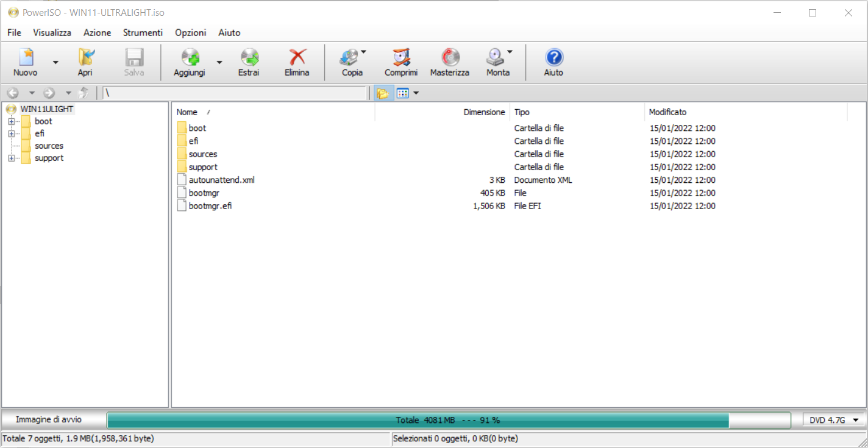Image resolution: width=868 pixels, height=448 pixels.
Task: Toggle the folders pane icon
Action: point(383,93)
